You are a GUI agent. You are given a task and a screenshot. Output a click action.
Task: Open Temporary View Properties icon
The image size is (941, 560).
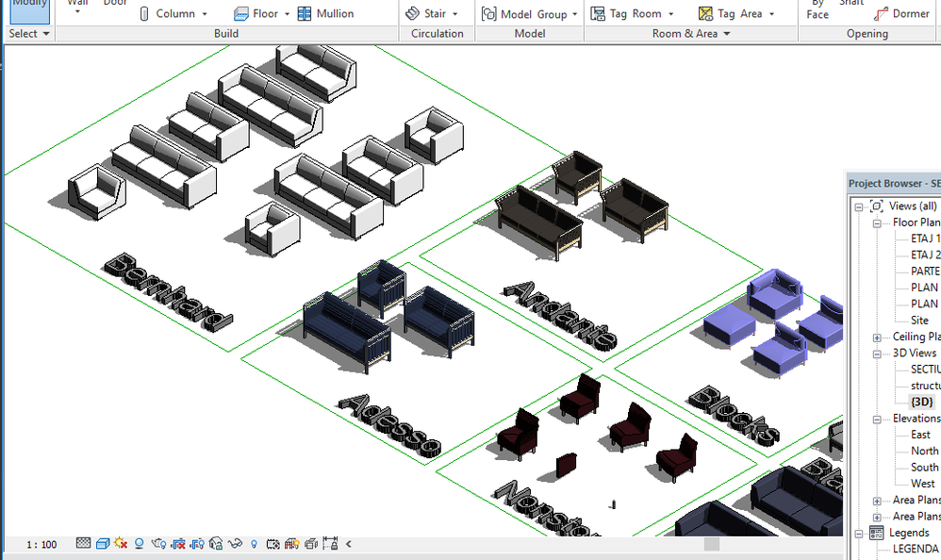[273, 544]
